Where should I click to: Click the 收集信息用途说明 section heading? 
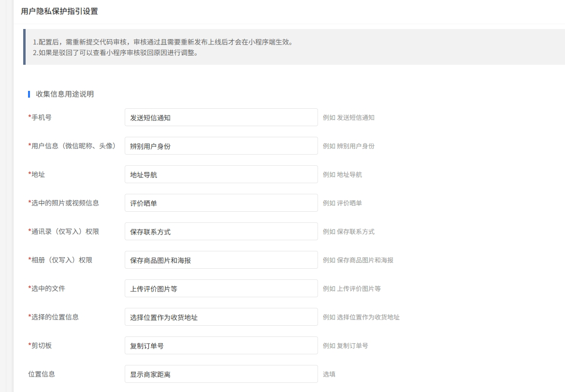coord(65,94)
